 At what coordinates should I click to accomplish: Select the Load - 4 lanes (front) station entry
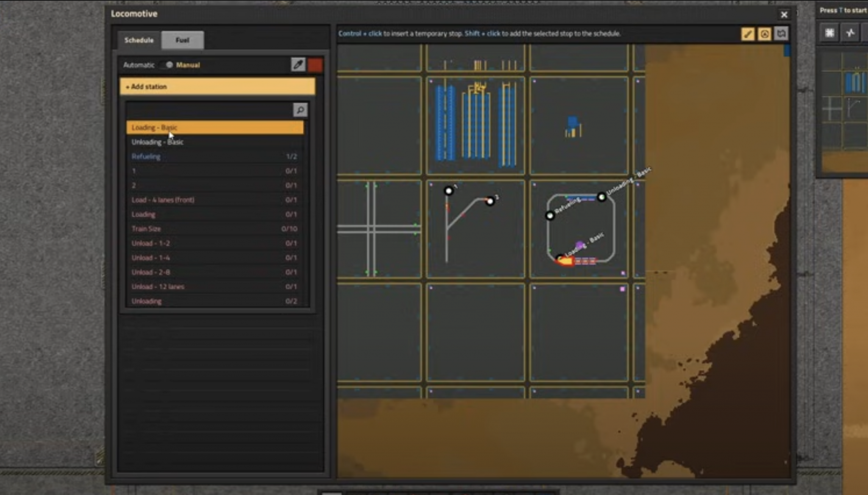(x=163, y=200)
